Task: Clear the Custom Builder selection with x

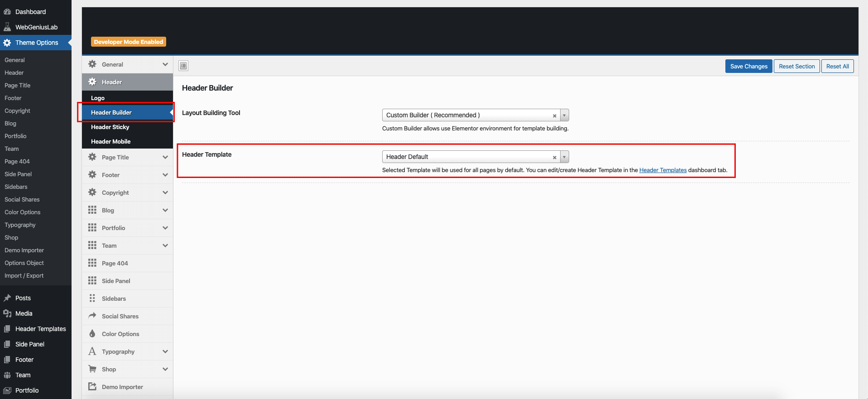Action: [555, 116]
